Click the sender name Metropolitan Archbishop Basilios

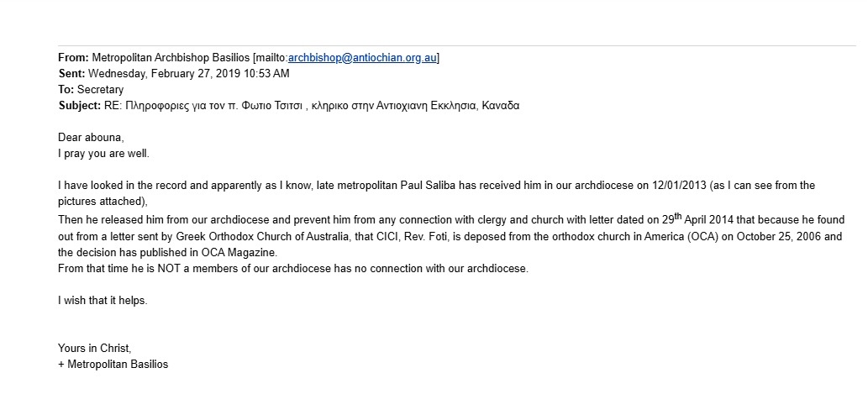tap(171, 58)
